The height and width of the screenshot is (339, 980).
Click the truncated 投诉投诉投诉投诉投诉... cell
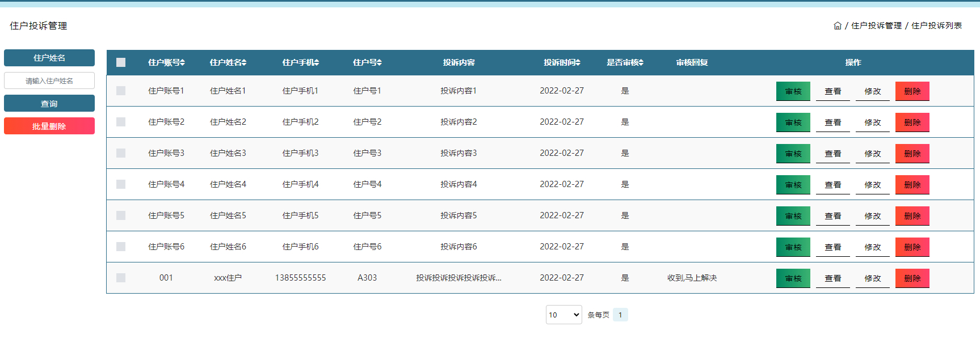(x=459, y=278)
